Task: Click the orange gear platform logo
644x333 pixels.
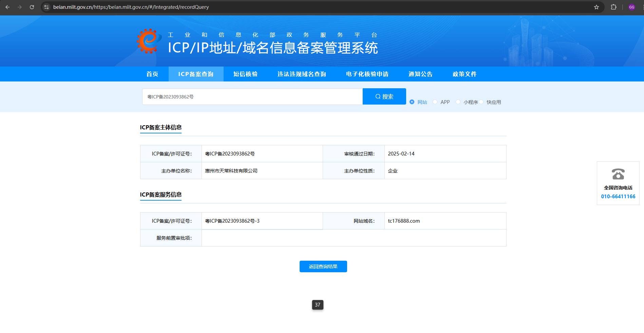Action: 149,41
